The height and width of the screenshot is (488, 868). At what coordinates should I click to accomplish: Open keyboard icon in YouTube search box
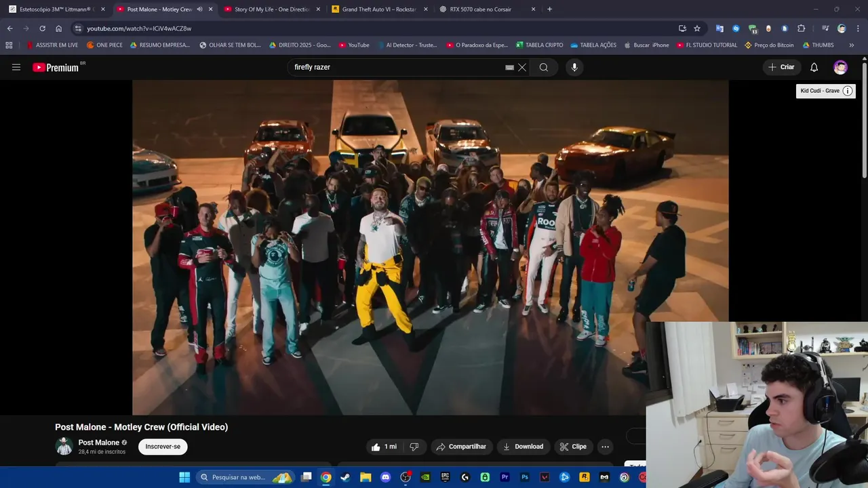pos(509,67)
